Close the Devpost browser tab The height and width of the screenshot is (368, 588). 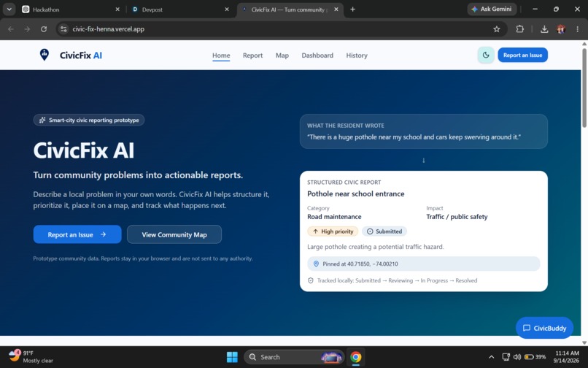(226, 9)
